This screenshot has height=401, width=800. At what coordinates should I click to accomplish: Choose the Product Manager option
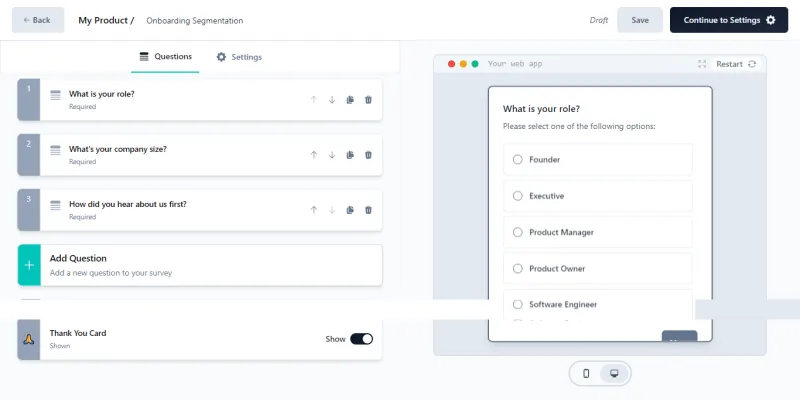click(518, 232)
